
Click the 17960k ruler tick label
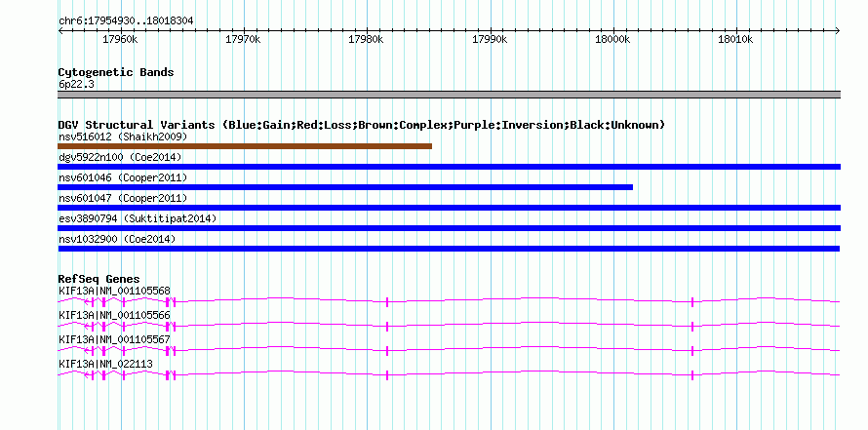(x=120, y=40)
